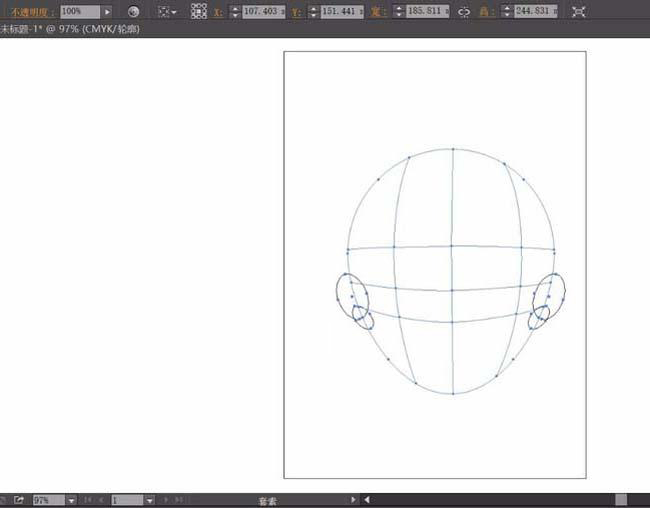Screen dimensions: 650x508
Task: Click the X value stepper arrows
Action: (x=235, y=11)
